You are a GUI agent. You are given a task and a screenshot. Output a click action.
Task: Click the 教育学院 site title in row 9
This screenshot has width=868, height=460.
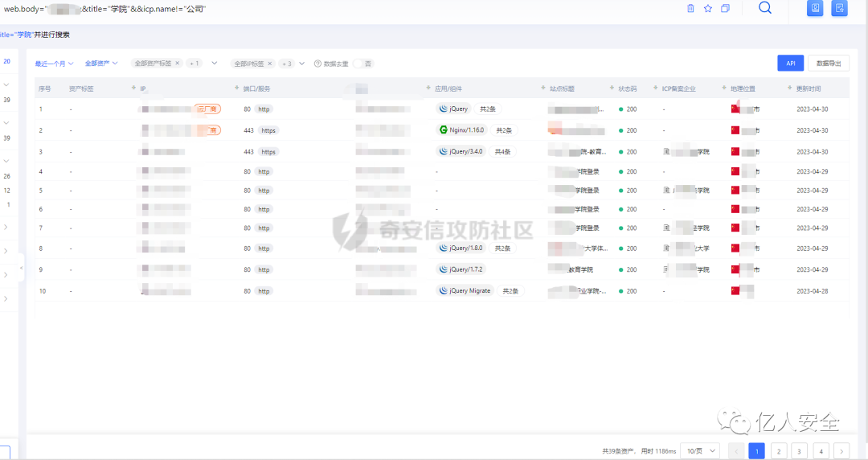(x=581, y=269)
